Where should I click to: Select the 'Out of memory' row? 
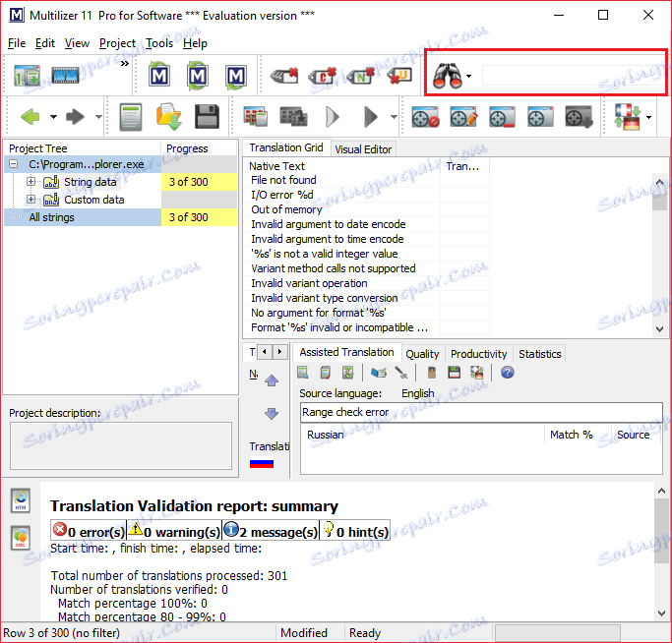pyautogui.click(x=342, y=209)
